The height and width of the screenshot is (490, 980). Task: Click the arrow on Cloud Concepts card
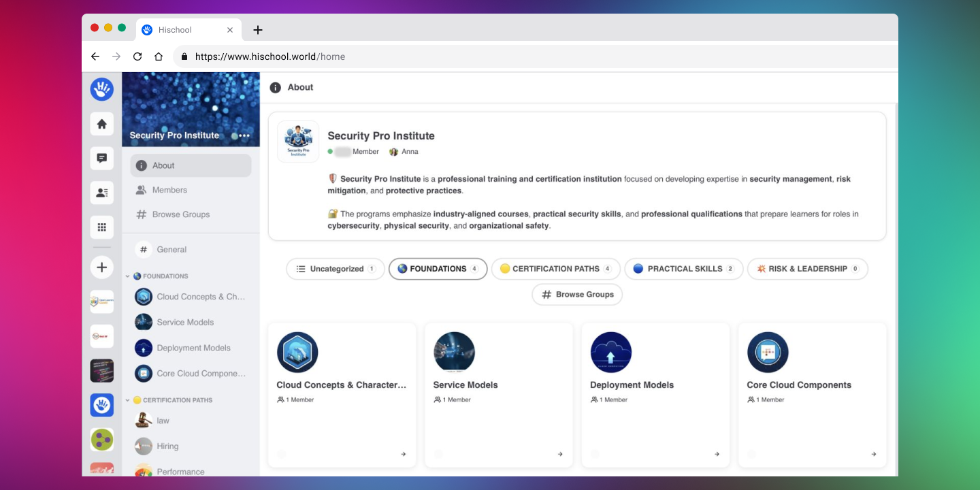point(404,454)
